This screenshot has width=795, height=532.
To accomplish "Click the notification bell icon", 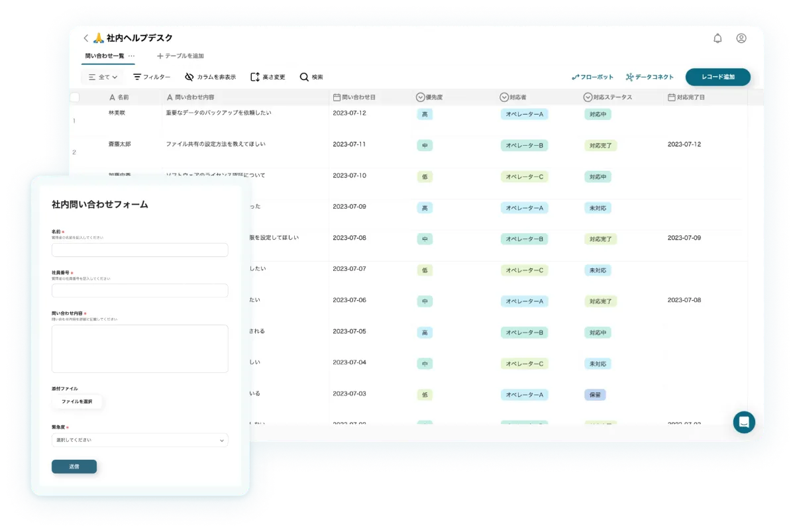I will point(717,38).
